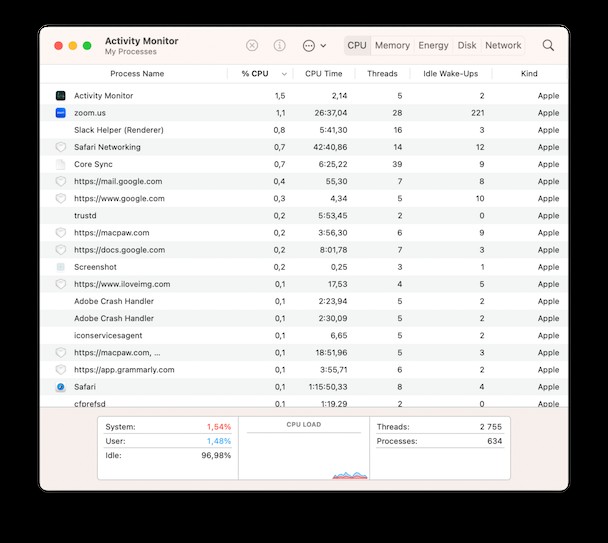The image size is (608, 543).
Task: Click shield icon beside https://www.google.com
Action: [x=60, y=198]
